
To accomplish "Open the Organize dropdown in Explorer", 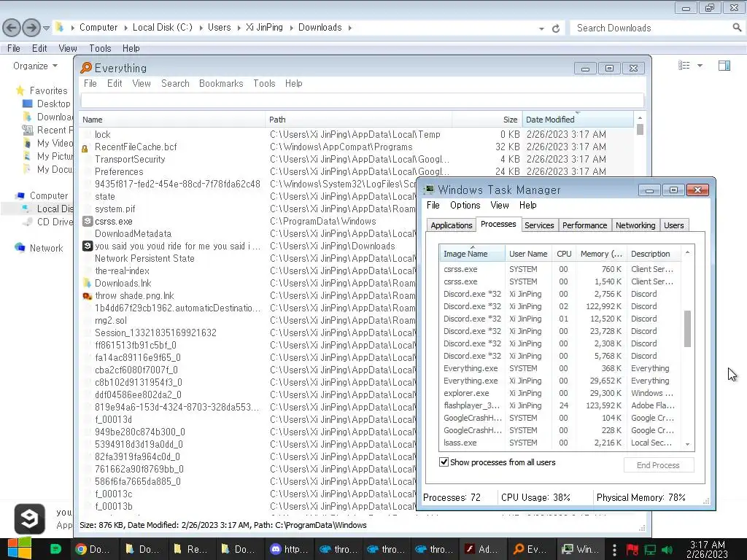I will pos(35,66).
